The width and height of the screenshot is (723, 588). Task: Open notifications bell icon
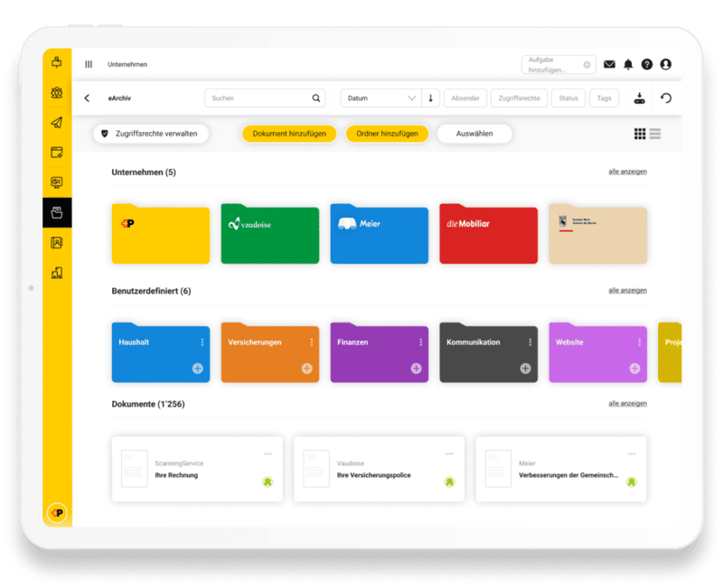pos(629,65)
